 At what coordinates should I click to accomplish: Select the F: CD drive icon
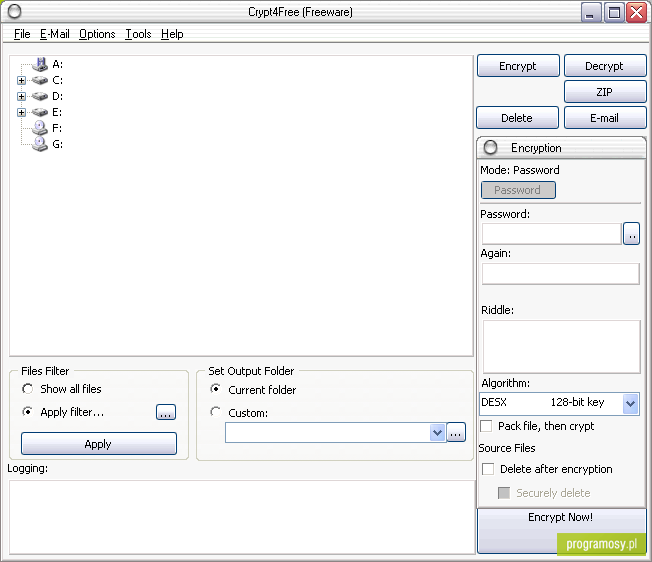pyautogui.click(x=40, y=128)
